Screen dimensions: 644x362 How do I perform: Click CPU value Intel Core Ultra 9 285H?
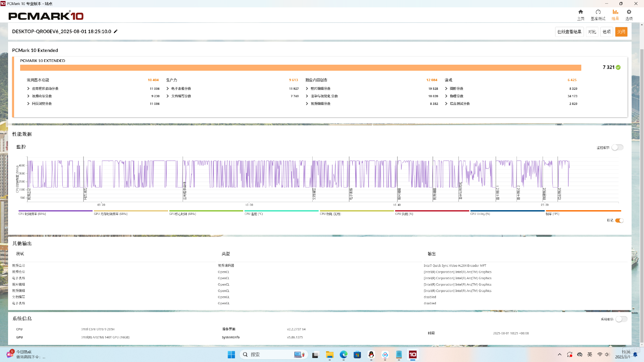pyautogui.click(x=98, y=329)
